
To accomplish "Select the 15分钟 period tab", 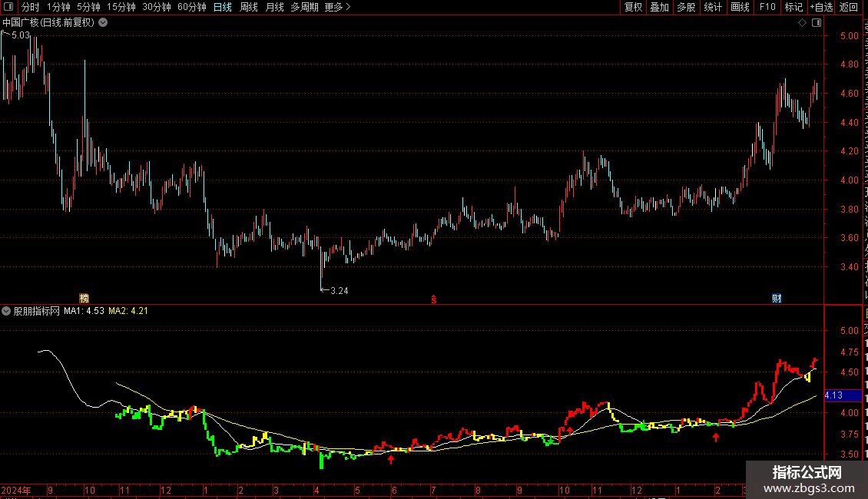I will 121,7.
